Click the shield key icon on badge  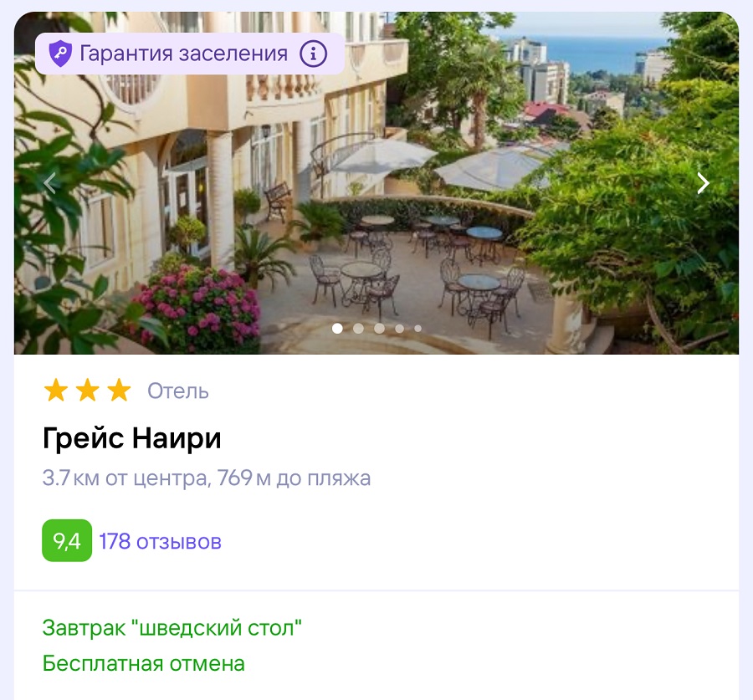click(60, 54)
